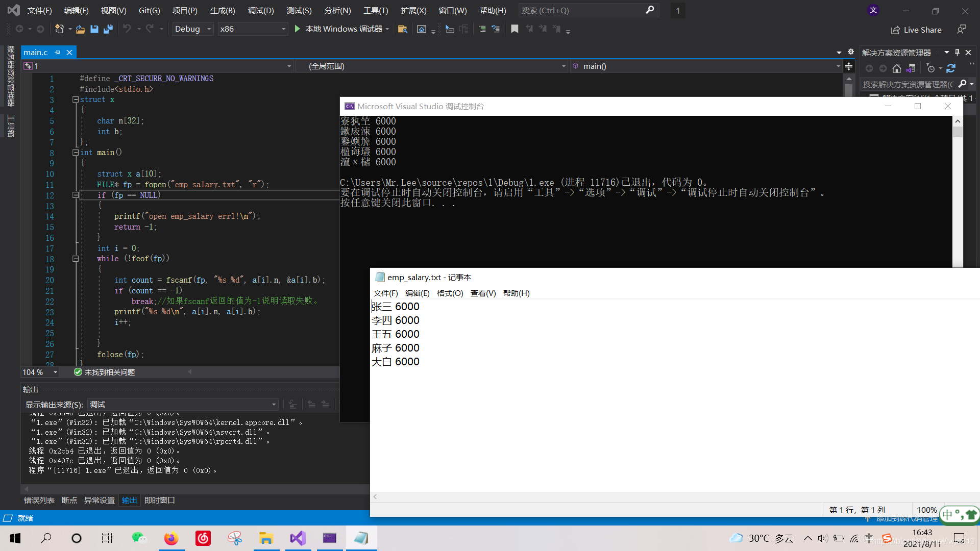Click the new project icon in toolbar
Screen dimensions: 980x551
[59, 29]
